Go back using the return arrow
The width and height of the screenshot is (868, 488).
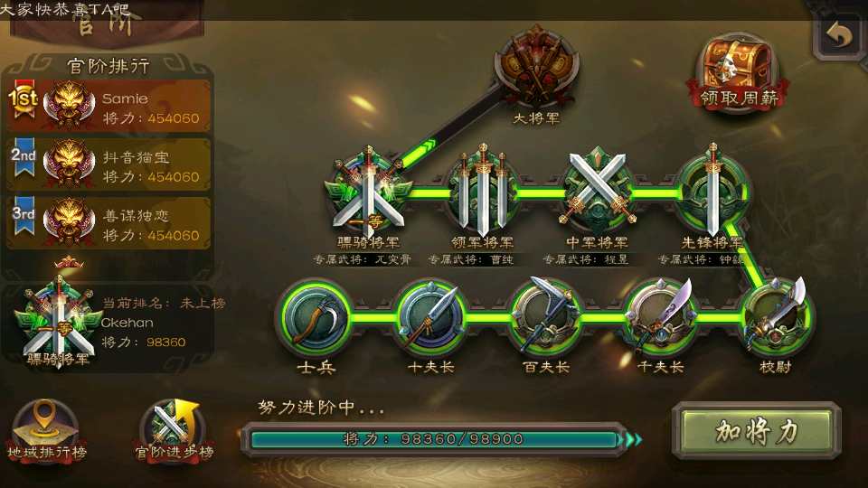coord(839,36)
